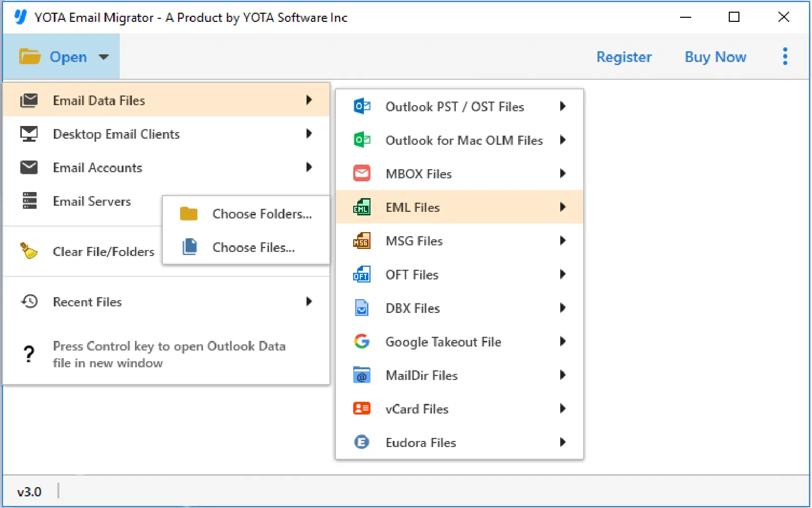
Task: Click the green EML Files icon
Action: tap(362, 207)
